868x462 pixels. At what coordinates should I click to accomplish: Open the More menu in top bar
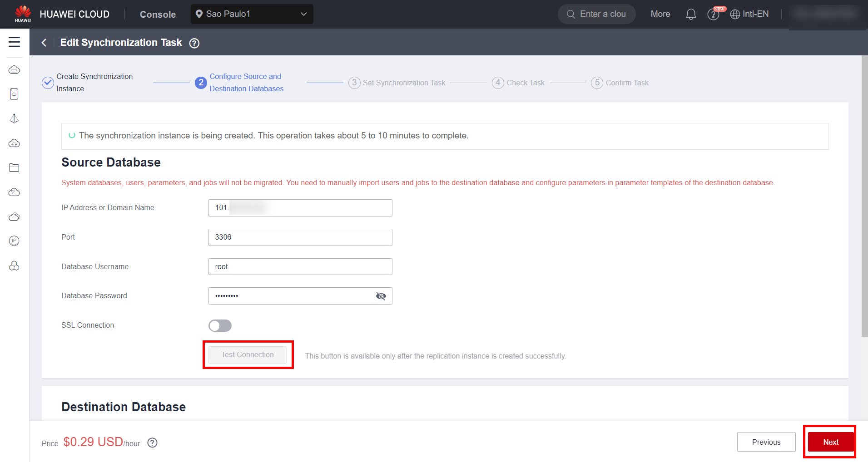[x=660, y=14]
